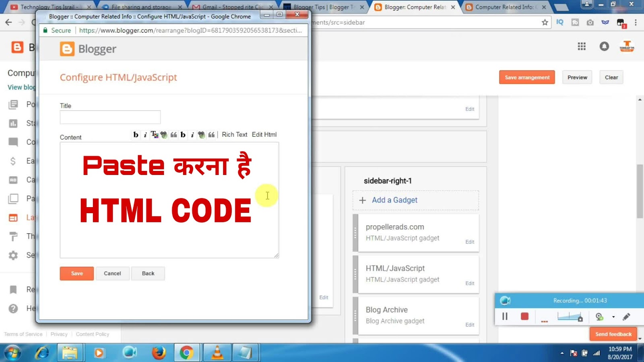Image resolution: width=644 pixels, height=362 pixels.
Task: Show hidden system tray icons
Action: click(562, 353)
